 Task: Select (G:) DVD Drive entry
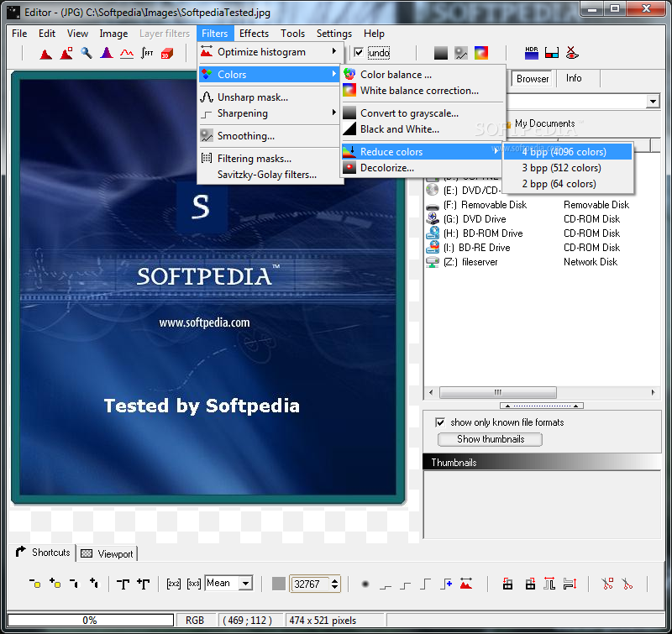(475, 219)
